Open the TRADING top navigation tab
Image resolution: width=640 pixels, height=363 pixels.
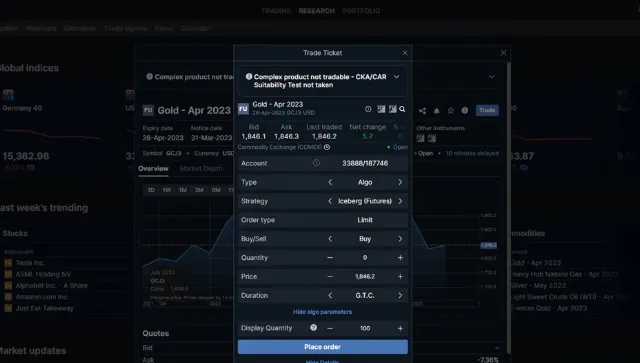coord(276,11)
